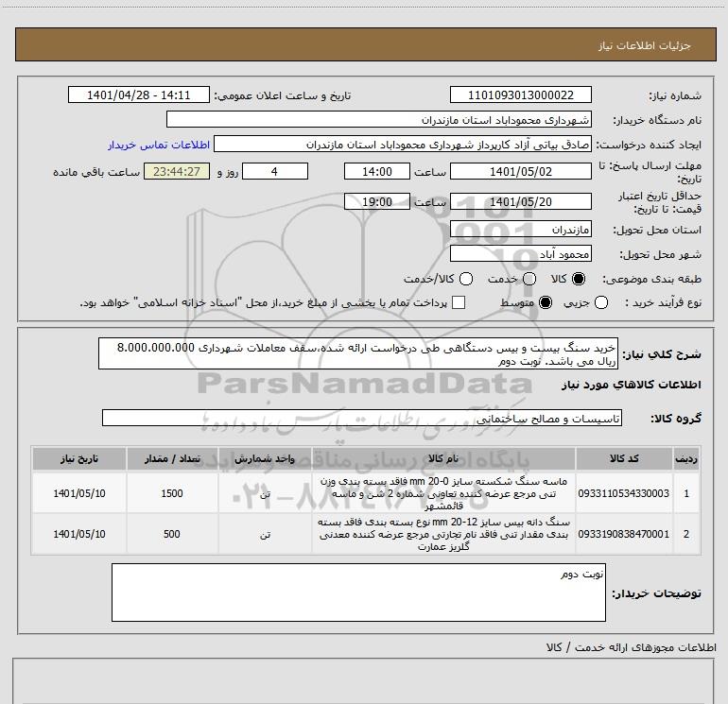The image size is (728, 704).
Task: Tick the Islamic treasury documents payment checkbox
Action: coord(459,302)
